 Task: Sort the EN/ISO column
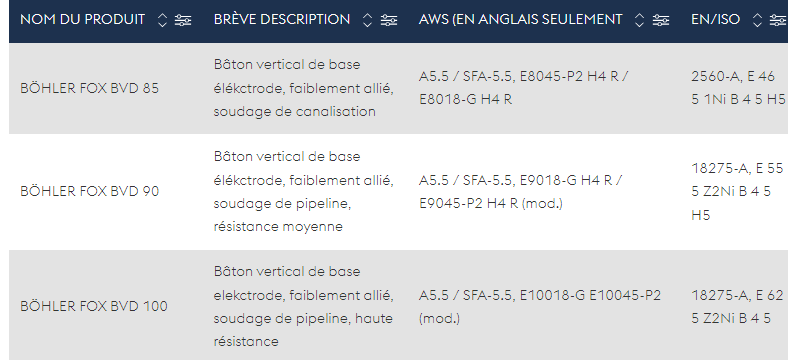tap(757, 20)
